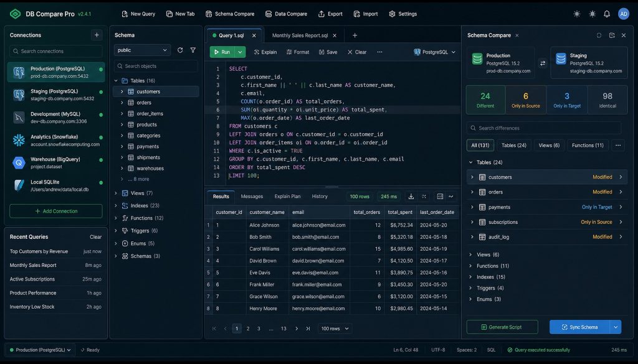Image resolution: width=638 pixels, height=364 pixels.
Task: Toggle the light theme sun icon
Action: pyautogui.click(x=577, y=14)
